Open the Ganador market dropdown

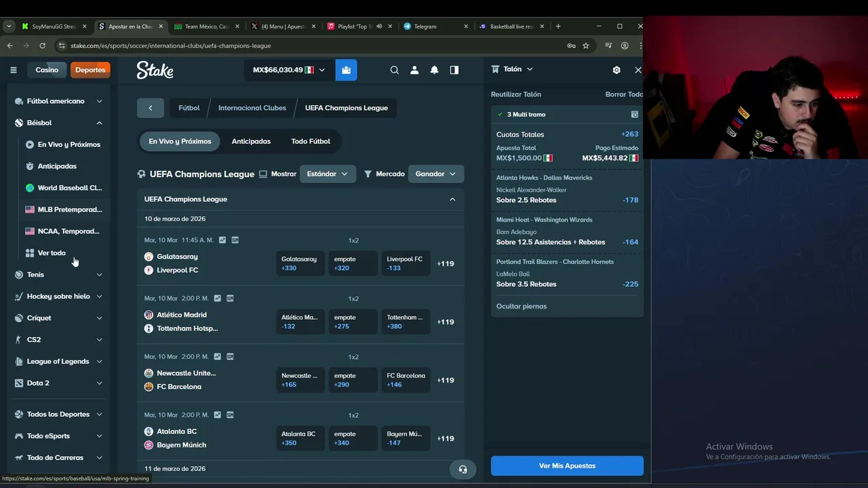click(436, 174)
